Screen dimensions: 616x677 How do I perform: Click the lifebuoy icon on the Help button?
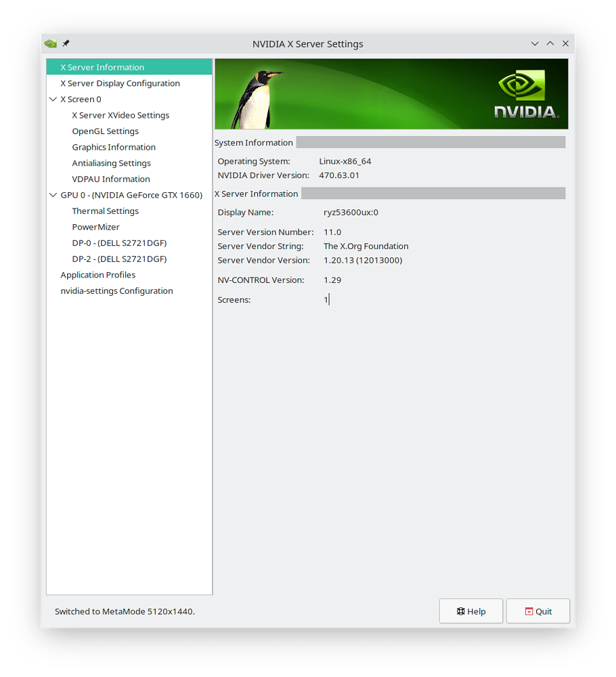pyautogui.click(x=460, y=611)
